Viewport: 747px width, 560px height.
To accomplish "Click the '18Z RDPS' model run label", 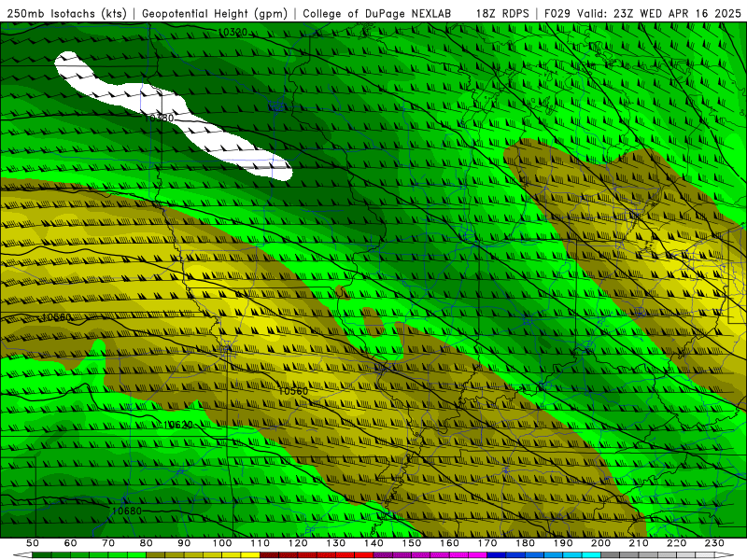I will 502,13.
